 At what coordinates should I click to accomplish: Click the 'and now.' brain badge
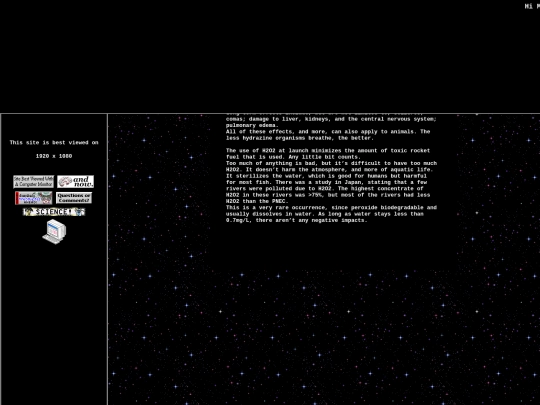(x=75, y=181)
